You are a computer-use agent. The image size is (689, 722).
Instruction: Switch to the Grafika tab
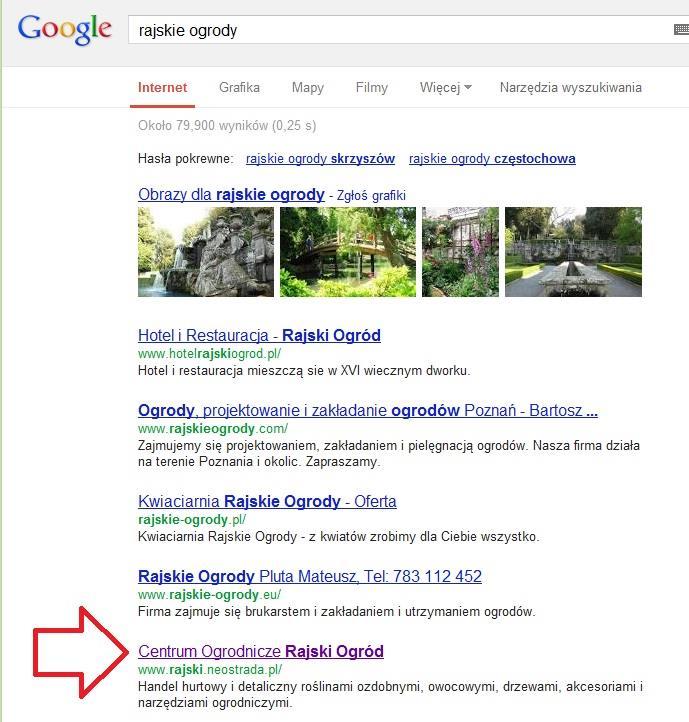point(239,87)
